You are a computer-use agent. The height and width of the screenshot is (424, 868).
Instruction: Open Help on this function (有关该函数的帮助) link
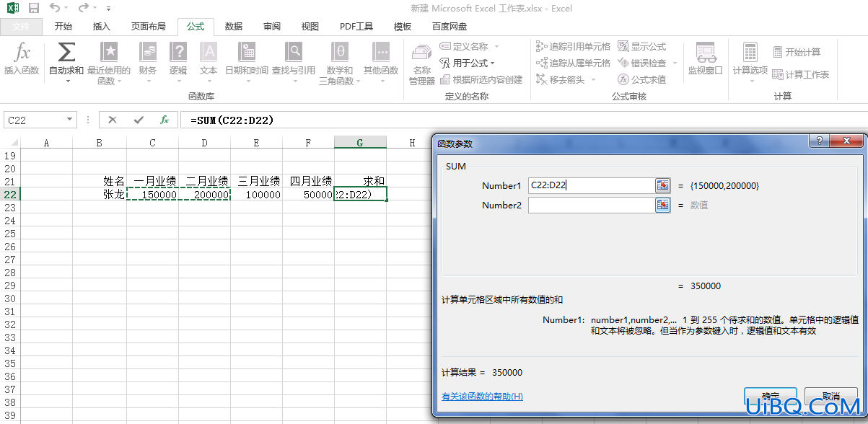(x=482, y=397)
